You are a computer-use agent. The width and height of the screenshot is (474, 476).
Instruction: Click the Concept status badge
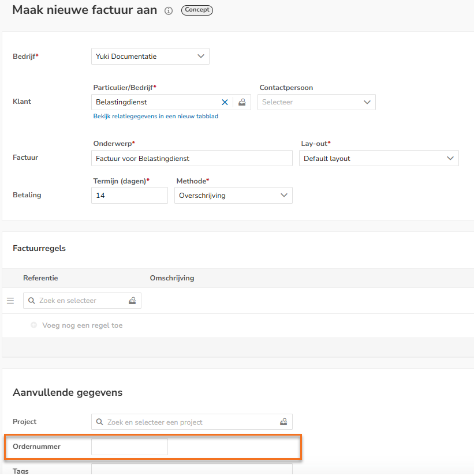coord(197,10)
